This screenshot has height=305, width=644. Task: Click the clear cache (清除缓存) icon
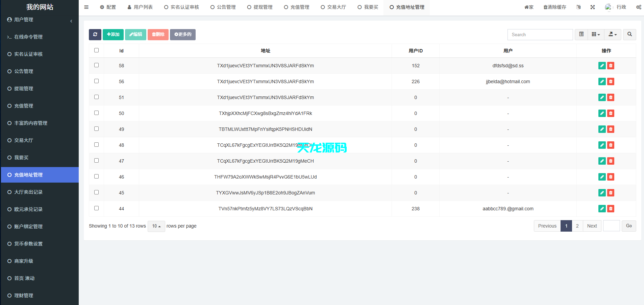pyautogui.click(x=554, y=7)
